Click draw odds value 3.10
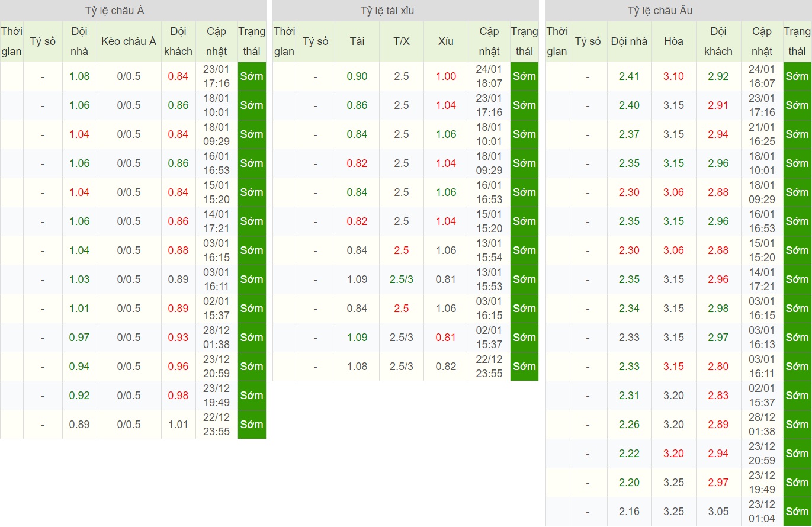This screenshot has height=527, width=812. (674, 76)
